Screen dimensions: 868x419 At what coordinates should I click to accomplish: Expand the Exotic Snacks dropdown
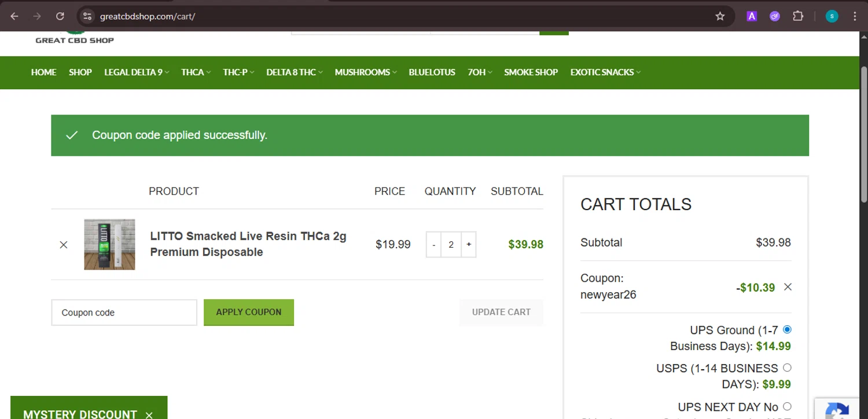click(605, 72)
